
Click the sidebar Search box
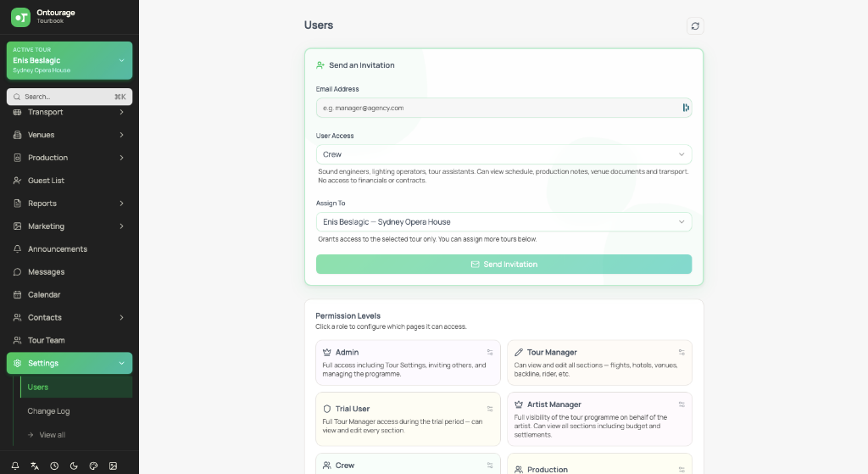pyautogui.click(x=70, y=97)
